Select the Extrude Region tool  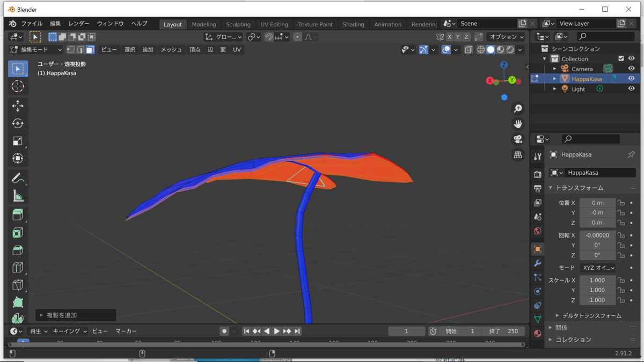tap(18, 215)
